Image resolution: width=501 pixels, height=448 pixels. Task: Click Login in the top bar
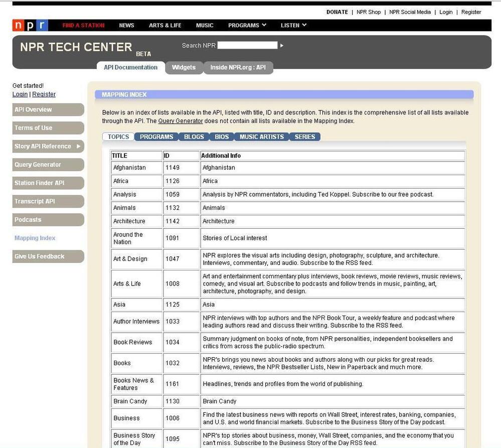coord(446,12)
